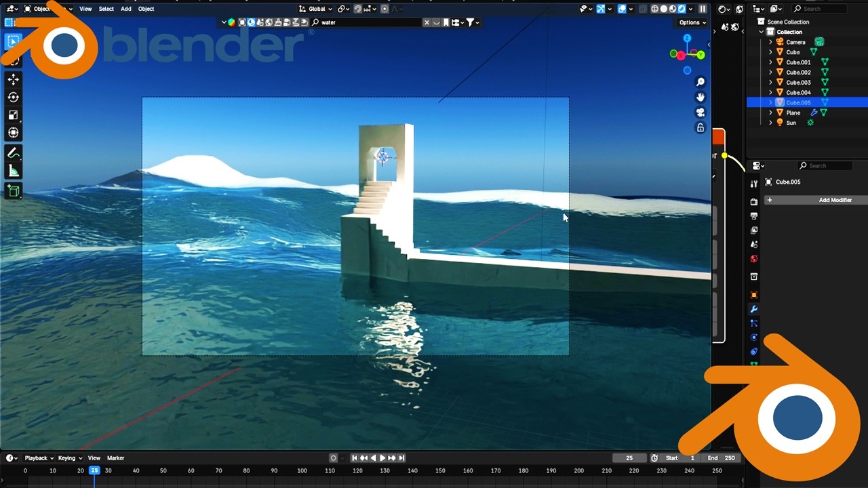
Task: Open the View menu in the 3D viewport header
Action: click(85, 9)
